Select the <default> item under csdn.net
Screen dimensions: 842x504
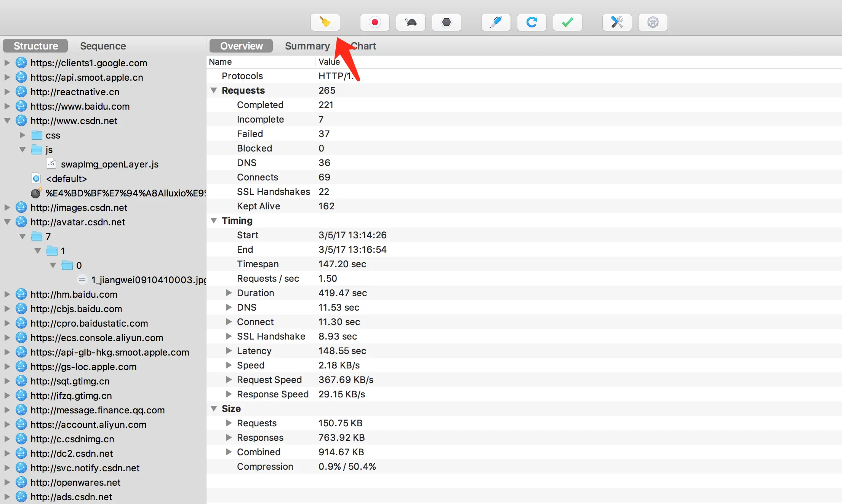[x=66, y=179]
